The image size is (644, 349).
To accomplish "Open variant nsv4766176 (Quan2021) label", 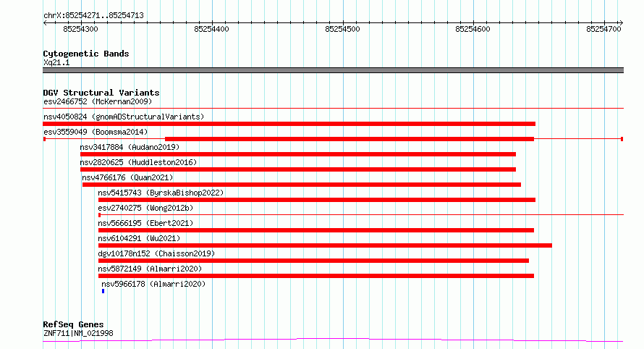I will [x=127, y=177].
